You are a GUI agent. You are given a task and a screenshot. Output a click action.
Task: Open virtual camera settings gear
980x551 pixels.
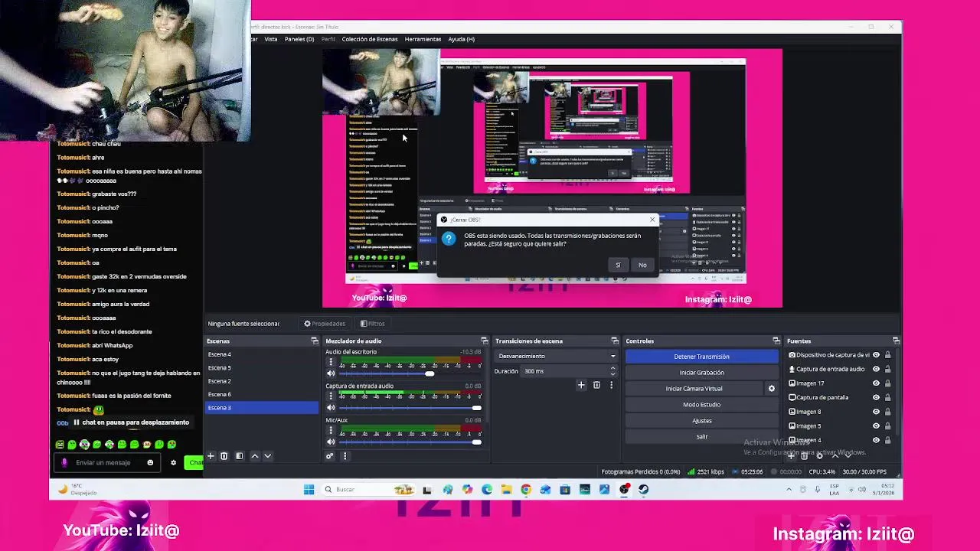click(771, 389)
